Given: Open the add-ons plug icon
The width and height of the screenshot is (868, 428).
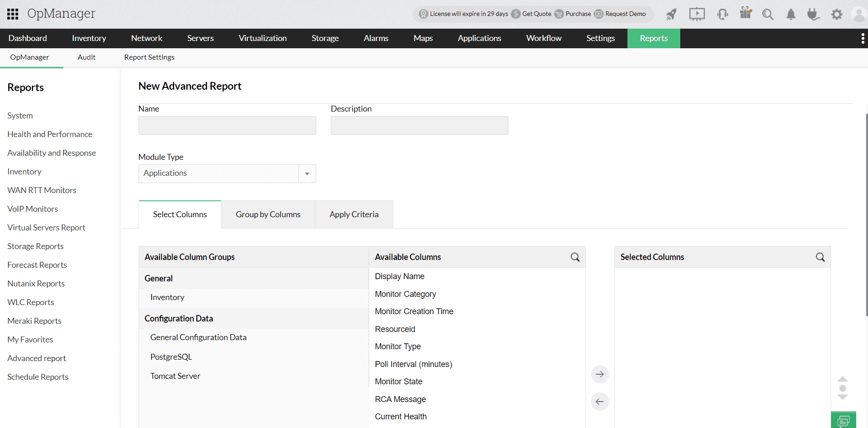Looking at the screenshot, I should click(x=813, y=14).
